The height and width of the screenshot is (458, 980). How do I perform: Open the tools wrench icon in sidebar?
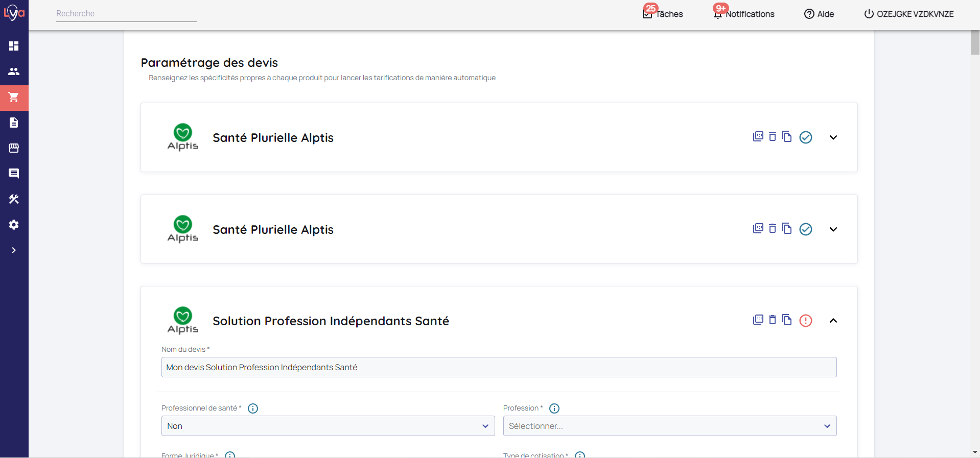click(x=14, y=199)
